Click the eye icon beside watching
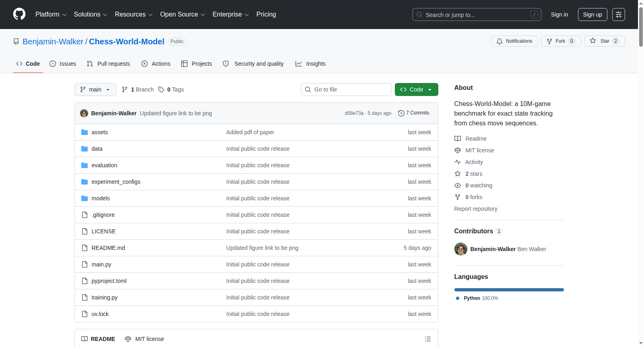Image resolution: width=644 pixels, height=347 pixels. coord(458,185)
